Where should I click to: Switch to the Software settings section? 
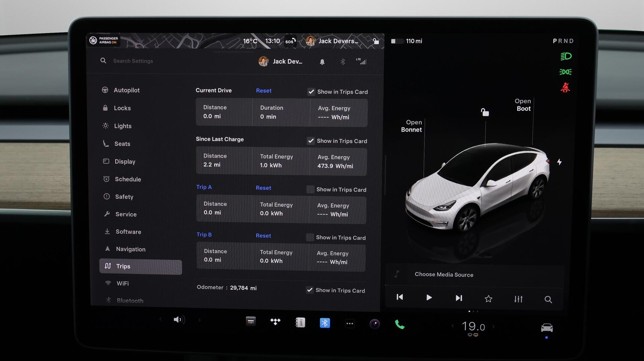click(x=128, y=231)
